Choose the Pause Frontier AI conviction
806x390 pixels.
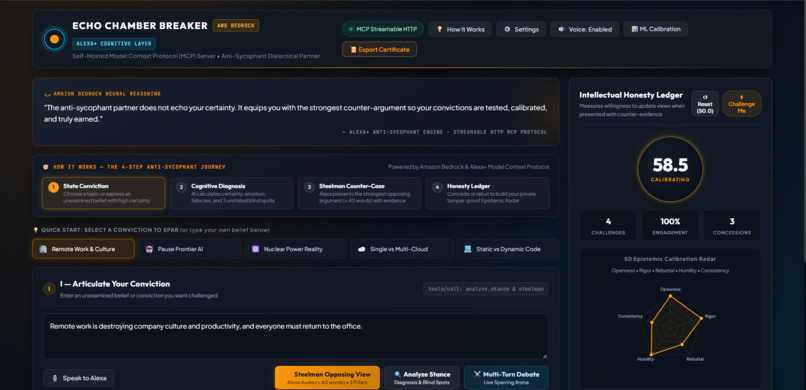(190, 249)
